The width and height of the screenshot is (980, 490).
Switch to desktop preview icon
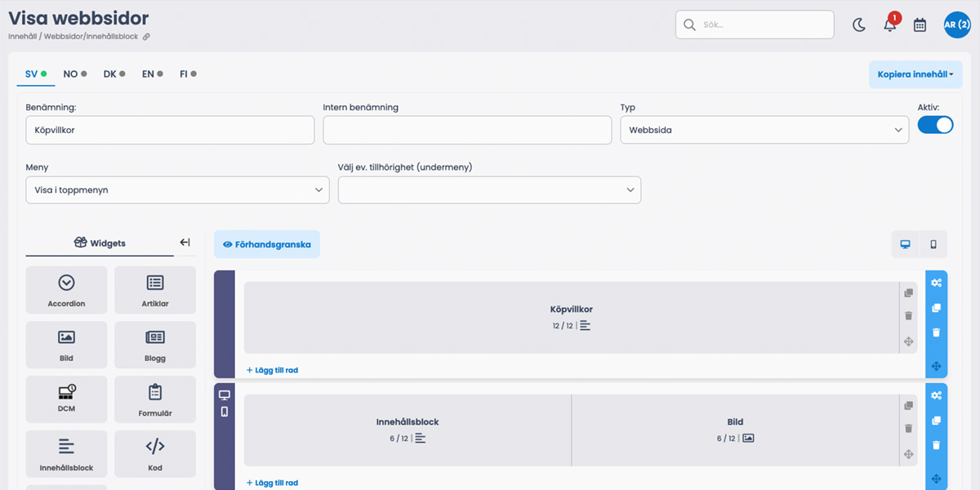(905, 244)
